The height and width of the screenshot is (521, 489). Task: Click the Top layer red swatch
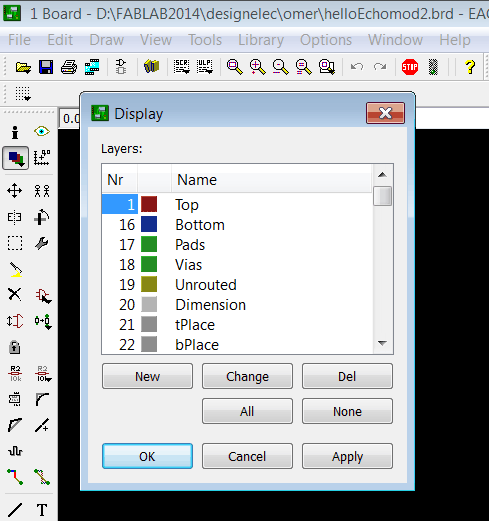pyautogui.click(x=149, y=204)
